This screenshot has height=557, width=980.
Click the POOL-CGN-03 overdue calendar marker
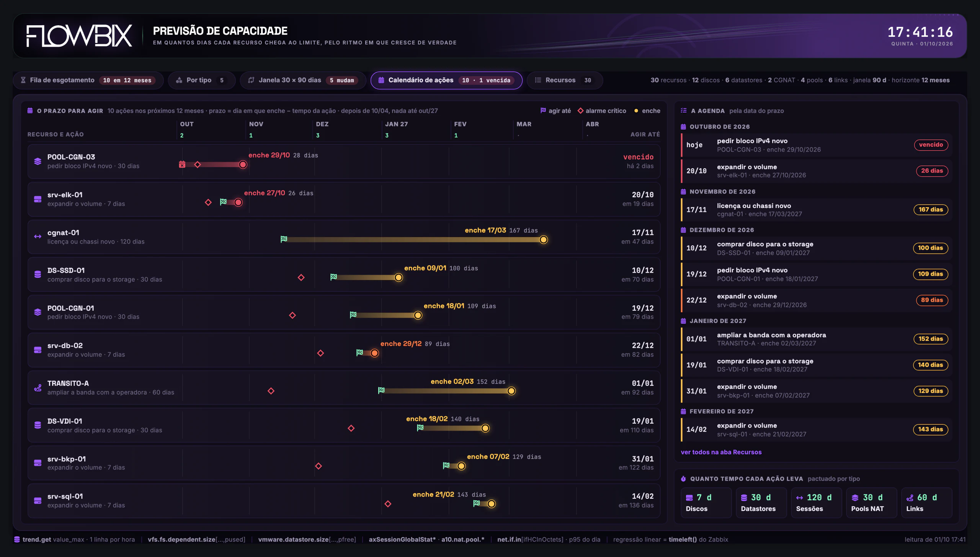[182, 164]
